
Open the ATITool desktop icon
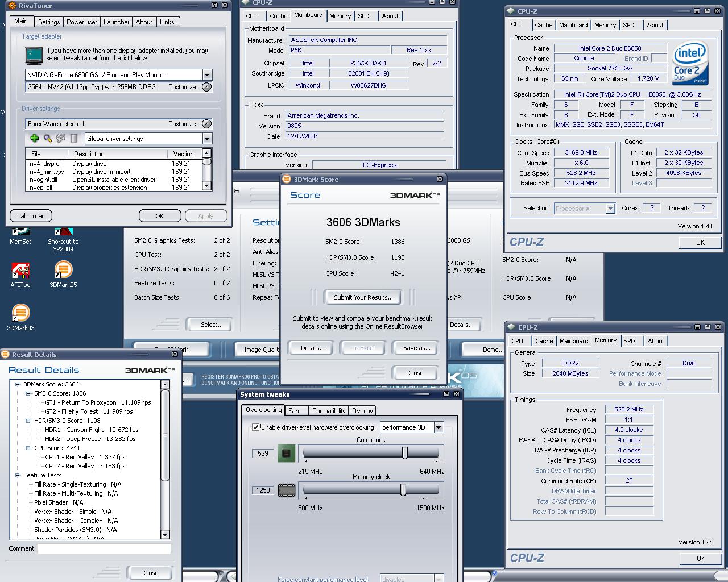coord(20,275)
